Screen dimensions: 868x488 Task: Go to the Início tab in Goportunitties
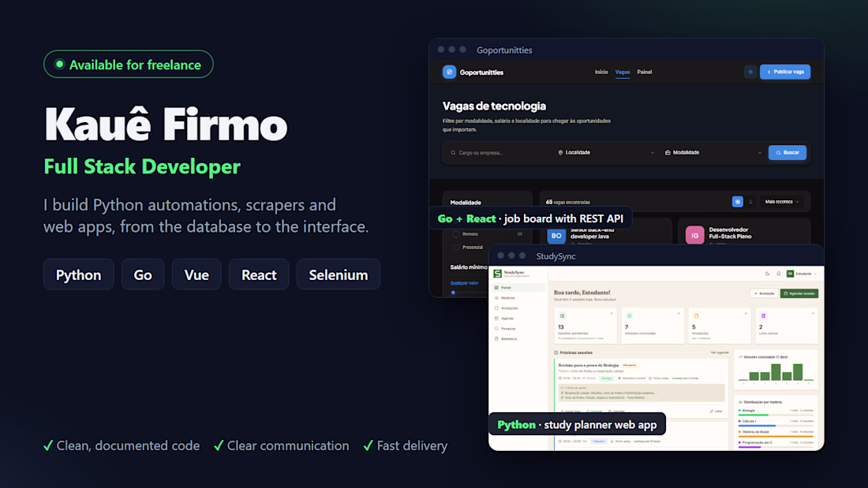[x=601, y=72]
